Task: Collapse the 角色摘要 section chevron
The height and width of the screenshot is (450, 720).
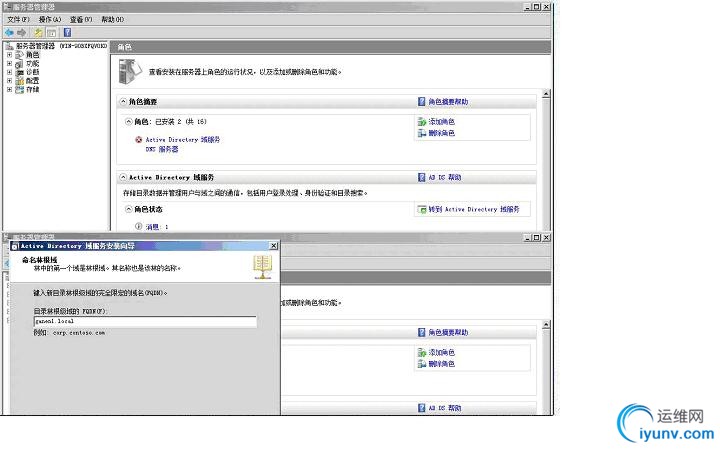Action: [123, 101]
